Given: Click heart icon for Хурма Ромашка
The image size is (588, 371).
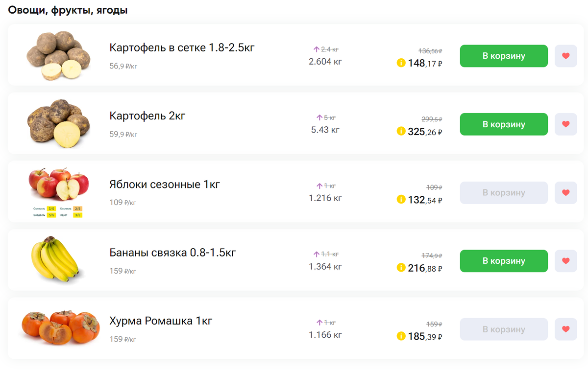Looking at the screenshot, I should [x=565, y=329].
